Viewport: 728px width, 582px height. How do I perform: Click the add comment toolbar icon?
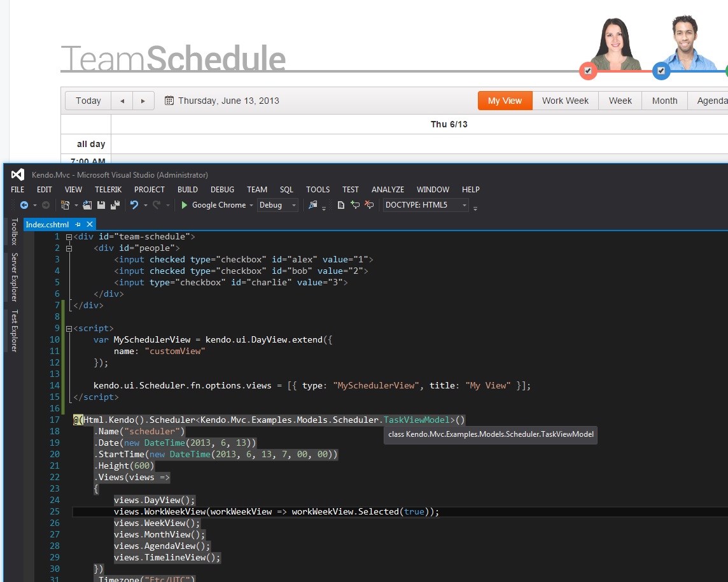[x=355, y=205]
